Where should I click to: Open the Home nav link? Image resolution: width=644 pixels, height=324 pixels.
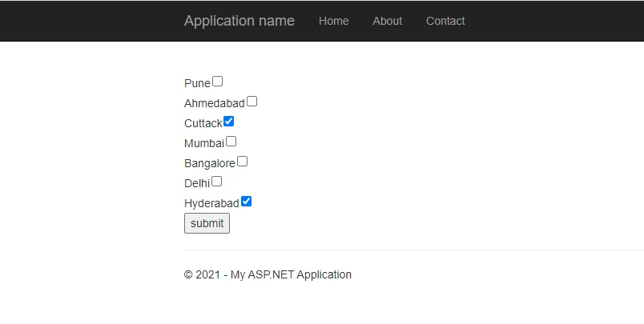pyautogui.click(x=334, y=21)
